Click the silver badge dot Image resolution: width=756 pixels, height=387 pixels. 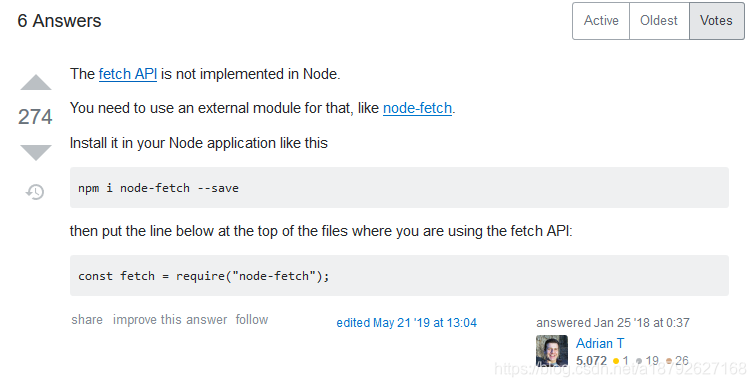[639, 361]
